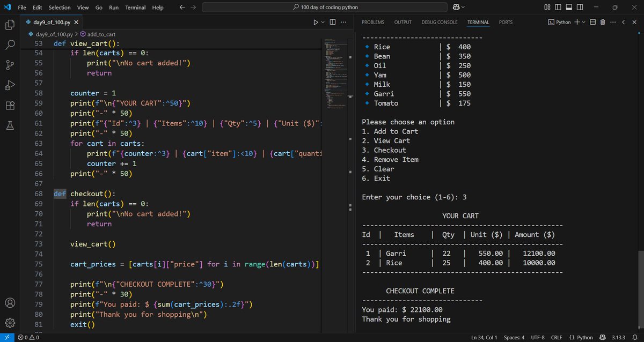Screen dimensions: 644x342
Task: Split the editor to the right
Action: click(x=332, y=22)
